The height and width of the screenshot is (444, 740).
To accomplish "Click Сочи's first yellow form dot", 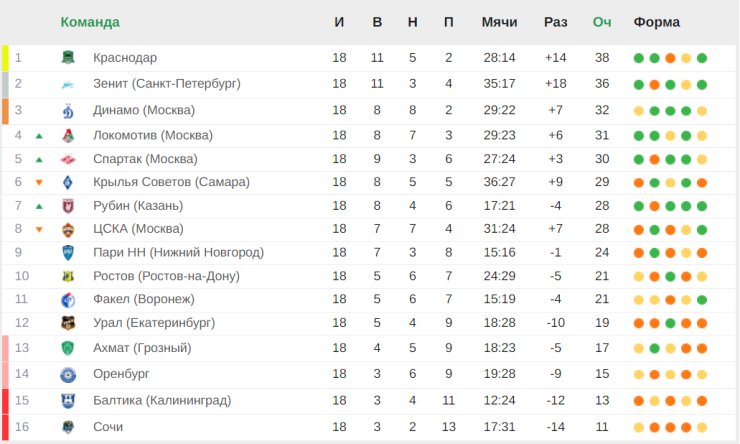I will pos(639,427).
